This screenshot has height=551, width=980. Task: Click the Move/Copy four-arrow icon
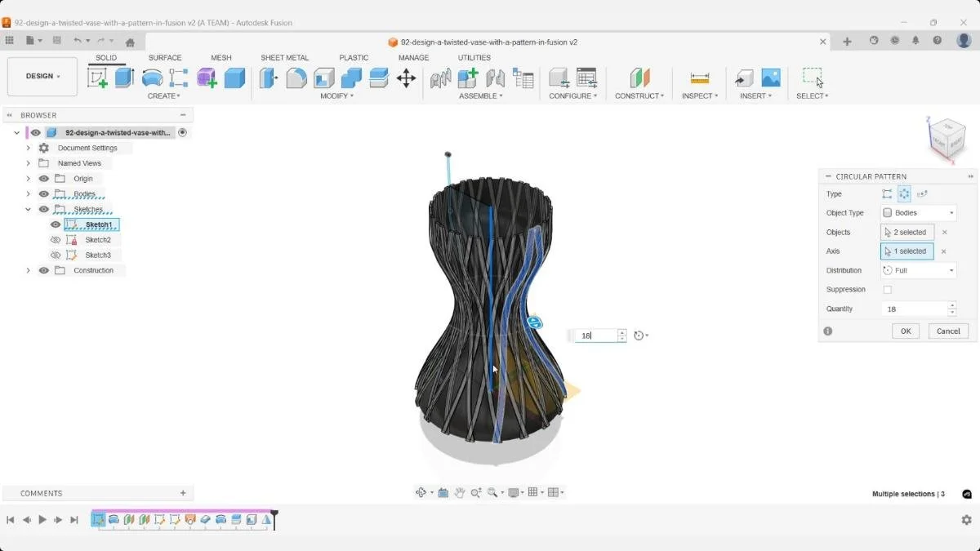tap(407, 78)
